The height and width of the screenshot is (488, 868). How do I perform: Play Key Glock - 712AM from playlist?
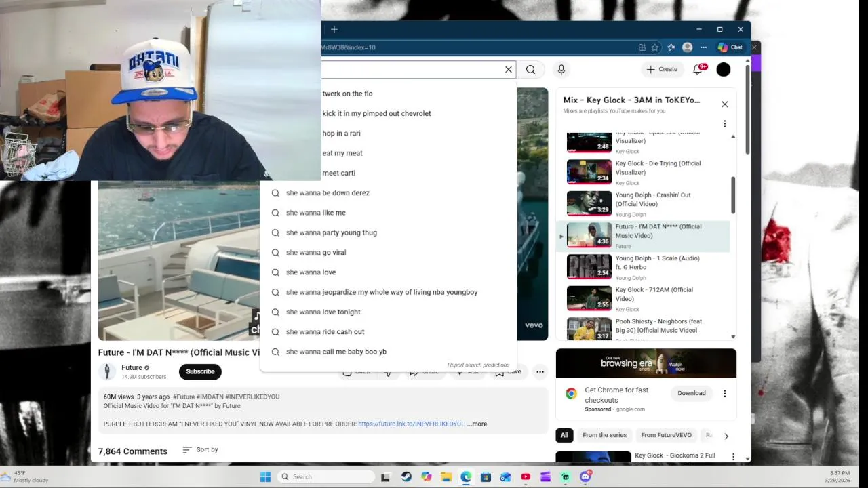[x=643, y=299]
